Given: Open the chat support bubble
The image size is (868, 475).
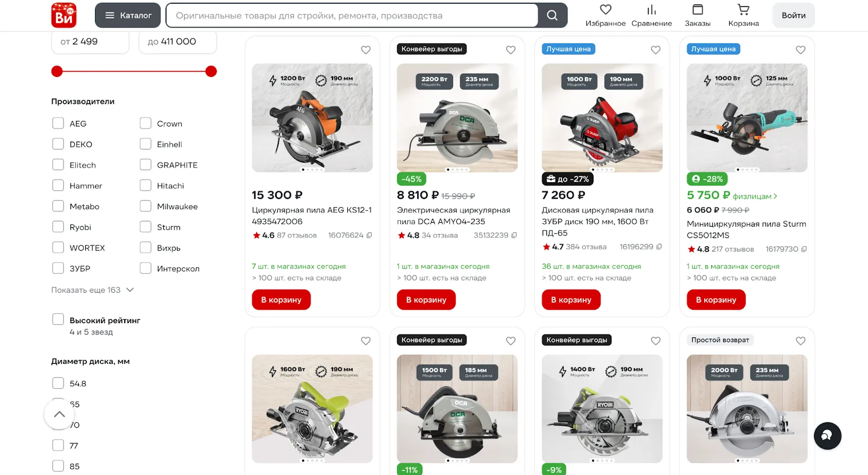Looking at the screenshot, I should pos(827,436).
